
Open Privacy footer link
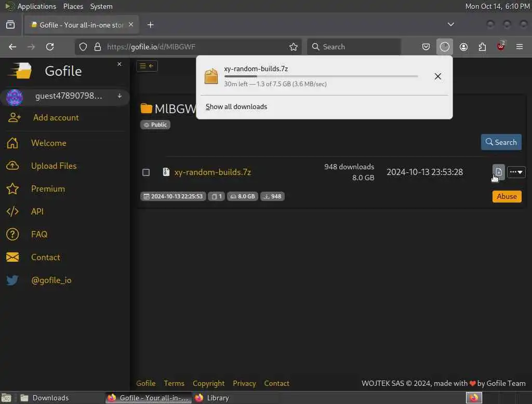[244, 383]
